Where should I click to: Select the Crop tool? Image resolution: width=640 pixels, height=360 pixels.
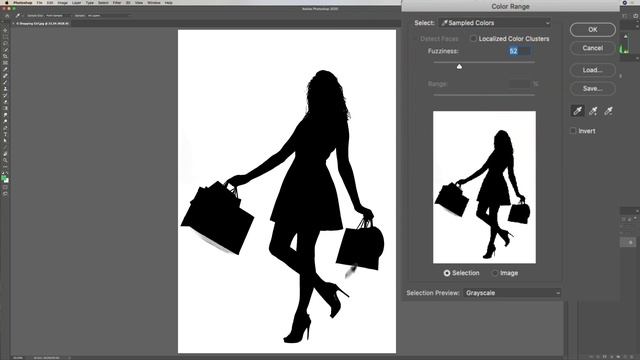5,56
